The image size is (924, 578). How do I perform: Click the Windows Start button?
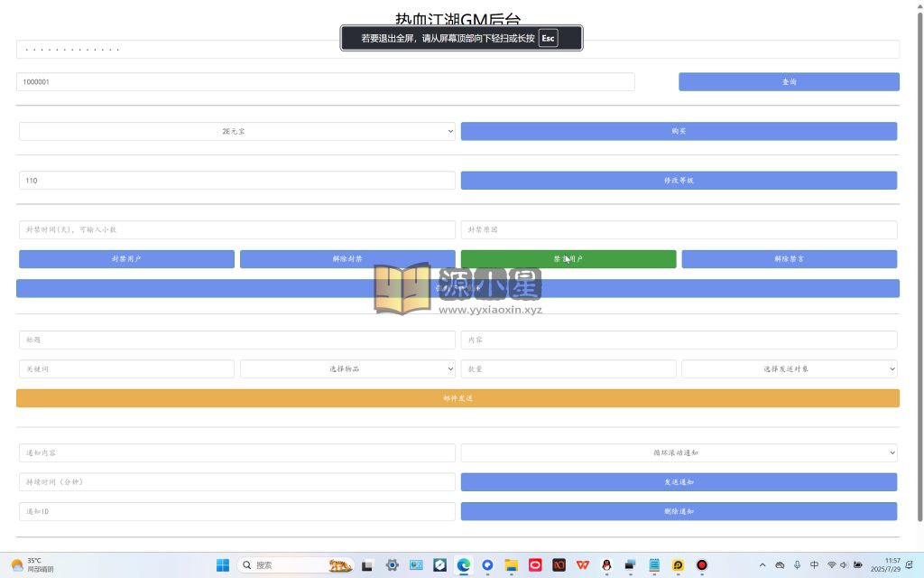tap(222, 565)
